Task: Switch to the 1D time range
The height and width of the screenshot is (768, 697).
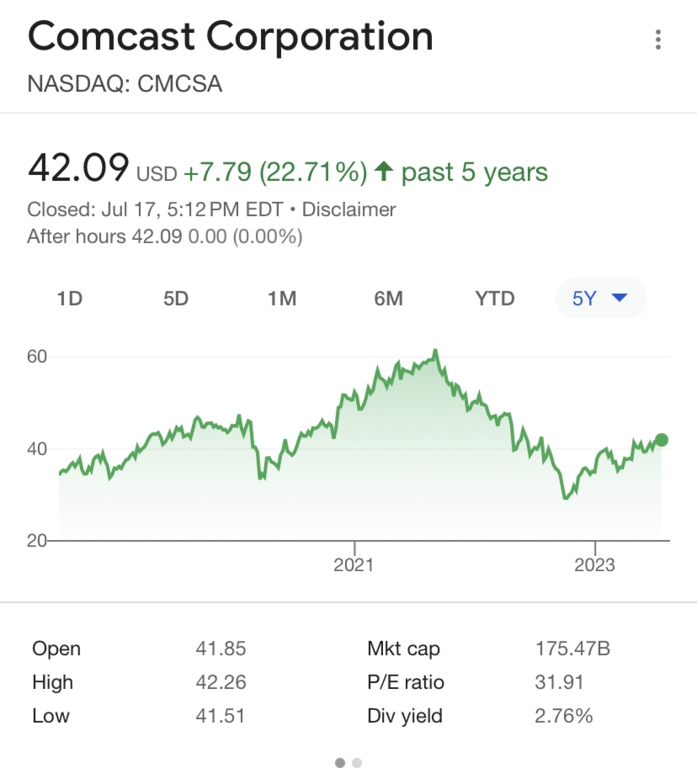Action: pyautogui.click(x=70, y=298)
